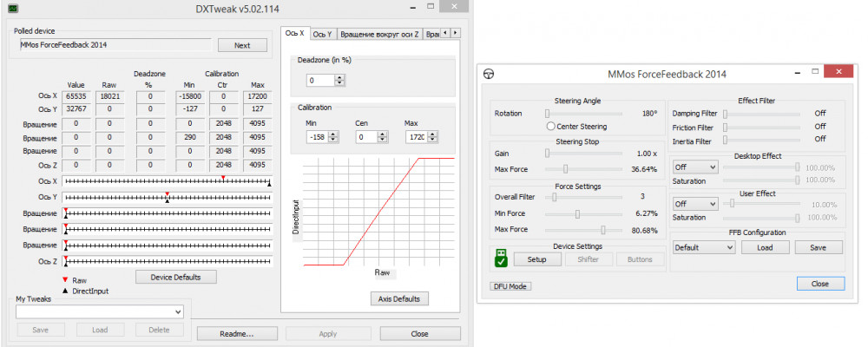Open the Desktop Effect dropdown set to Off

click(695, 167)
